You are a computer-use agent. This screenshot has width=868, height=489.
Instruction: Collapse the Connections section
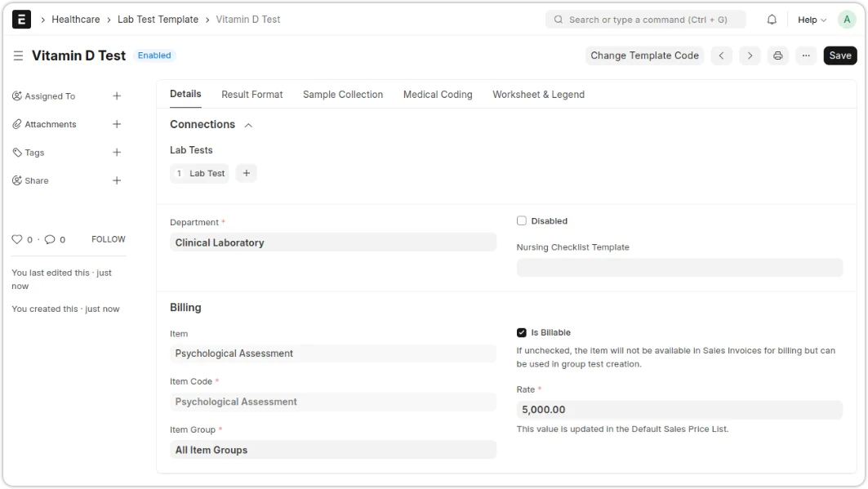[x=248, y=125]
